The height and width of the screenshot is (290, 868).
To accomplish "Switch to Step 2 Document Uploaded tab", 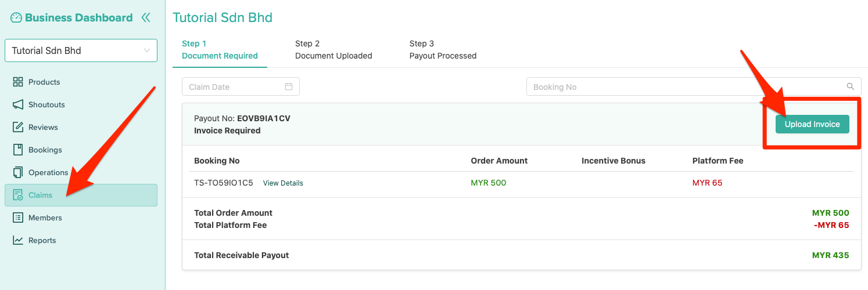I will tap(333, 50).
